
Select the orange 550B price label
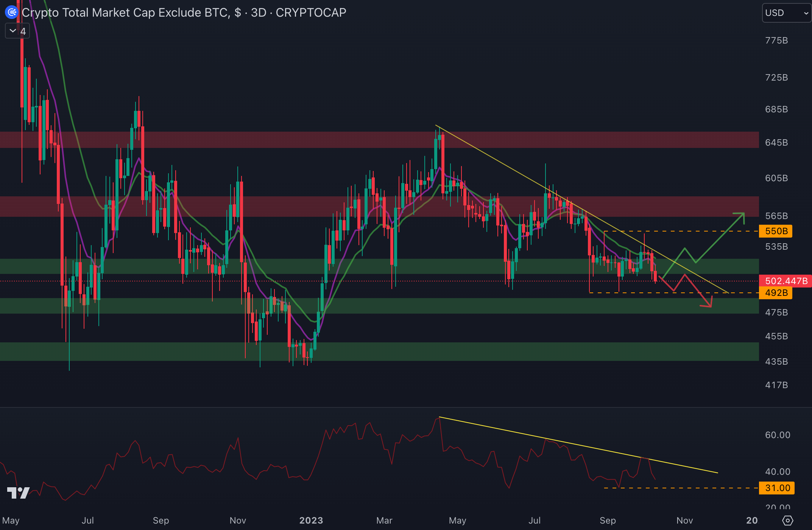776,231
